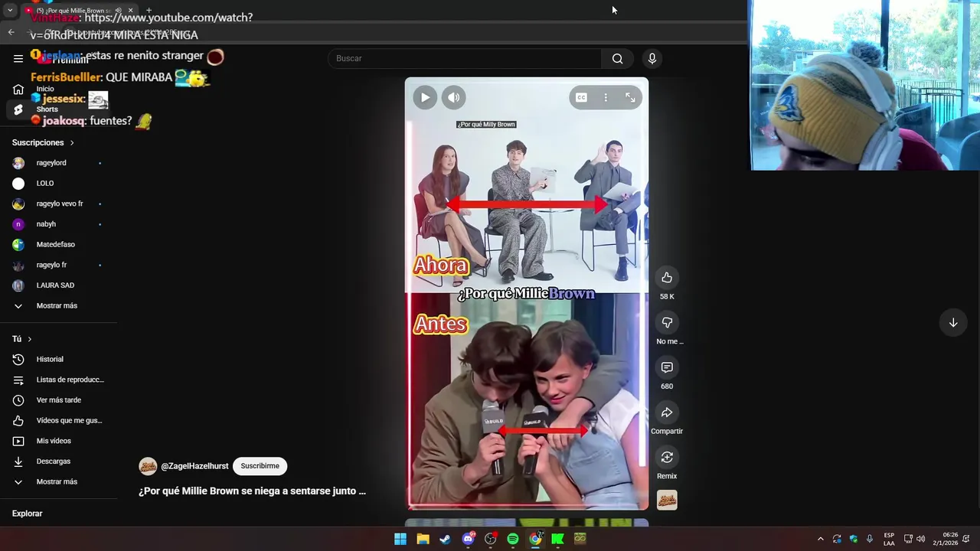Open OBS Studio from the taskbar
Viewport: 980px width, 551px height.
490,539
